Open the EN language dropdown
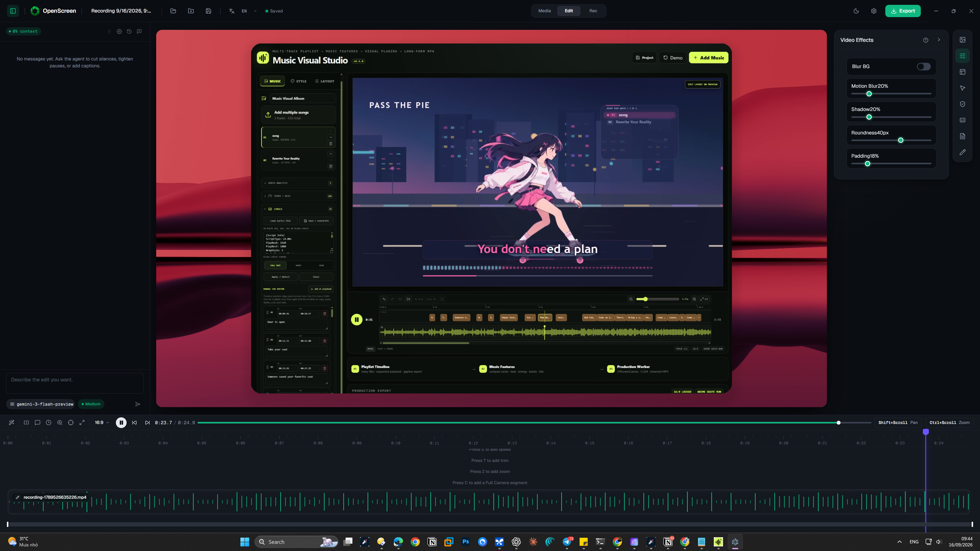The width and height of the screenshot is (980, 551). click(x=249, y=11)
